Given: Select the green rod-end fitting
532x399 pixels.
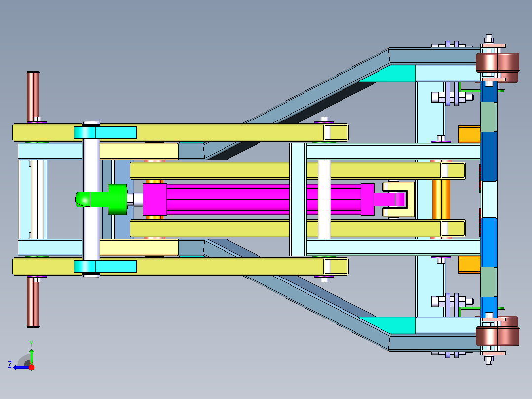Looking at the screenshot, I should (x=102, y=199).
